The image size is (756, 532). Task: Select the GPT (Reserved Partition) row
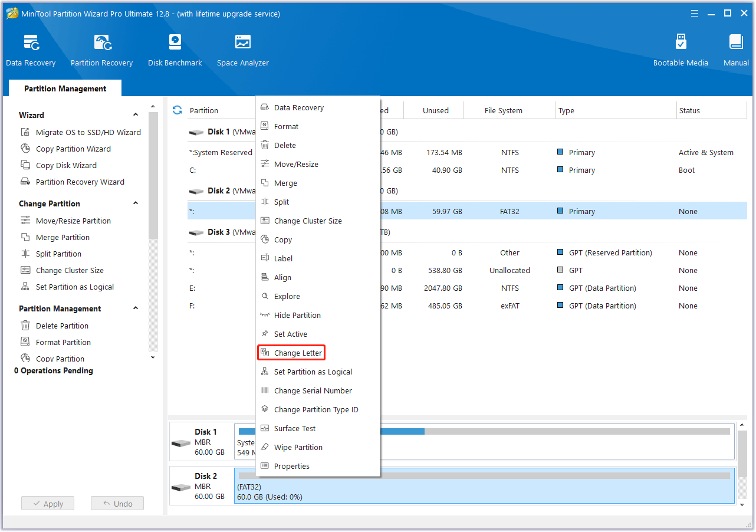tap(467, 252)
